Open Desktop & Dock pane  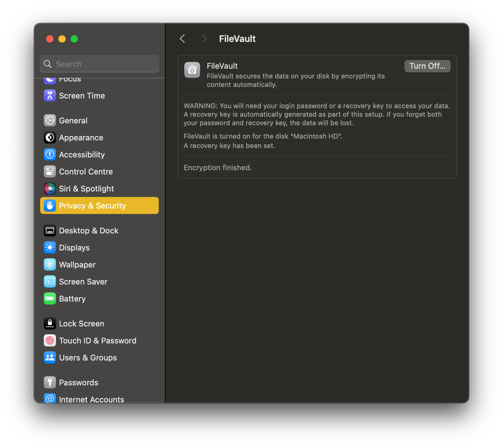point(99,231)
